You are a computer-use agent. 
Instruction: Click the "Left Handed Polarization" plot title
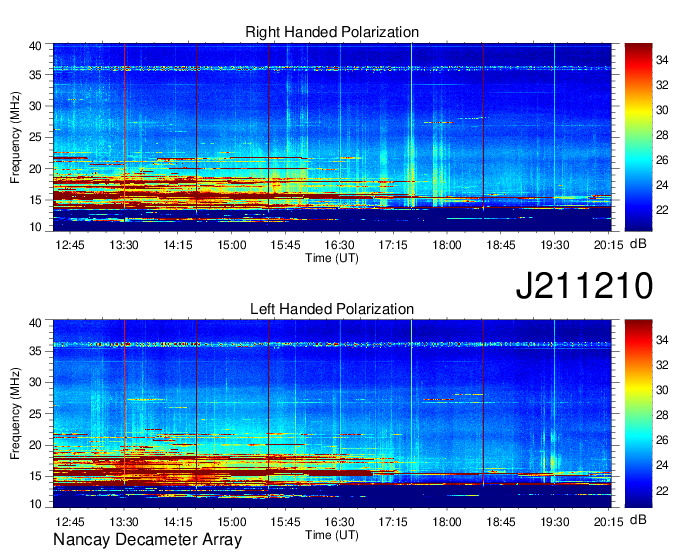pyautogui.click(x=332, y=309)
